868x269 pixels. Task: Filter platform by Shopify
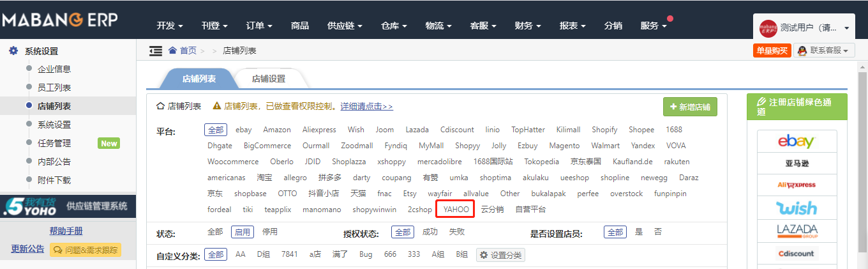click(604, 130)
